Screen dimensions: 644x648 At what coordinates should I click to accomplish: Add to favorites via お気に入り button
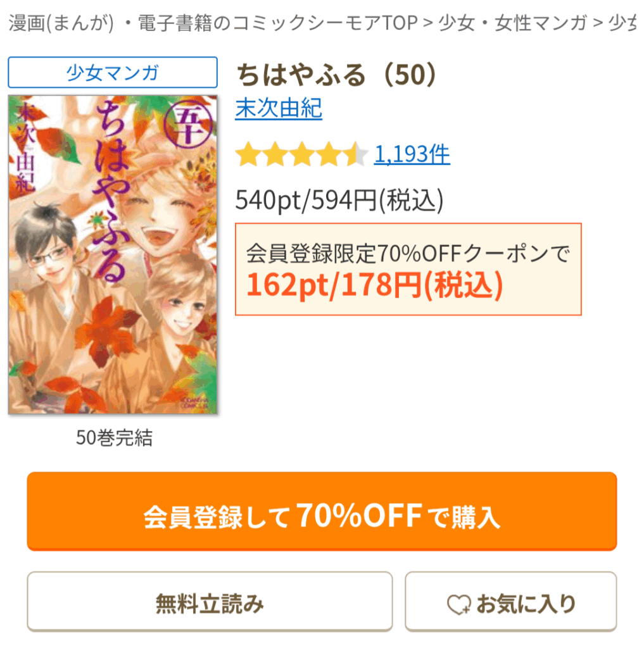511,602
